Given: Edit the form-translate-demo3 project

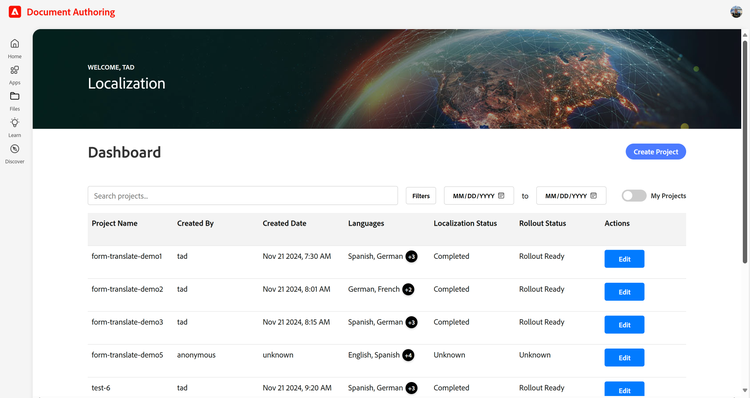Looking at the screenshot, I should click(624, 325).
